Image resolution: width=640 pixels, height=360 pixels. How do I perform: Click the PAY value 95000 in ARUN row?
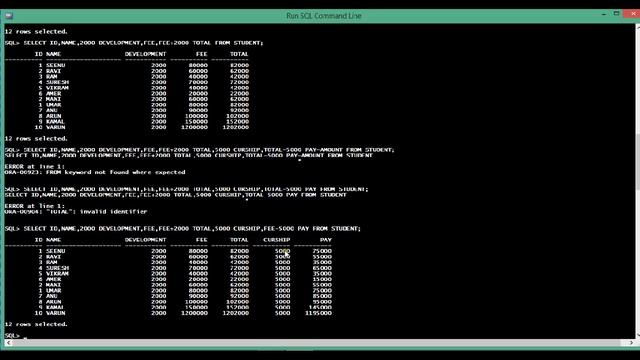click(x=322, y=302)
